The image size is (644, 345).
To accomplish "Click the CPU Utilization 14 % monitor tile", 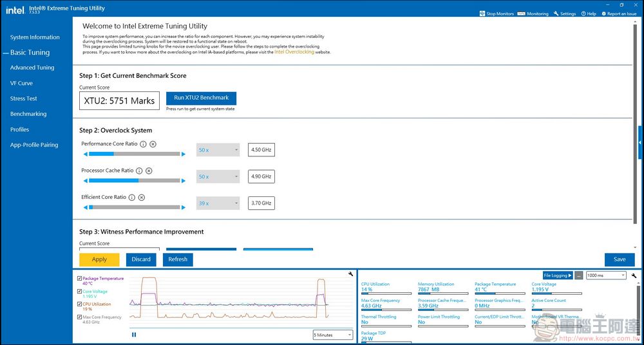I will (386, 288).
